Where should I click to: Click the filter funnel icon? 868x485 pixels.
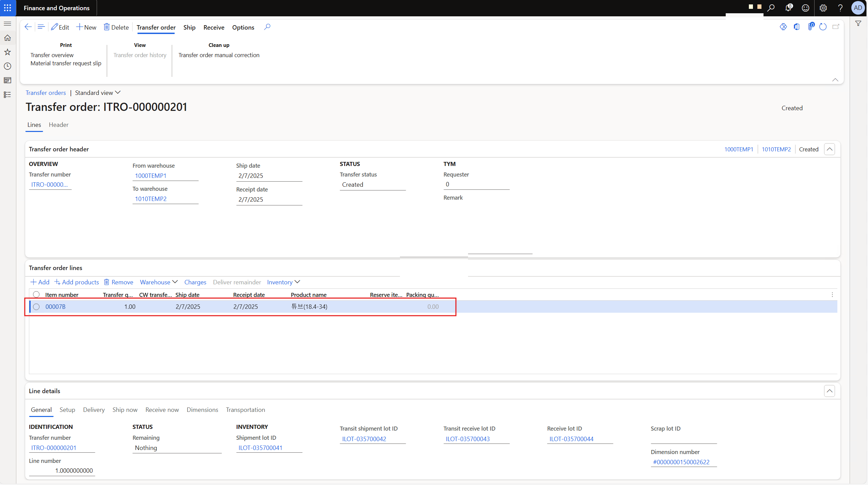coord(858,23)
